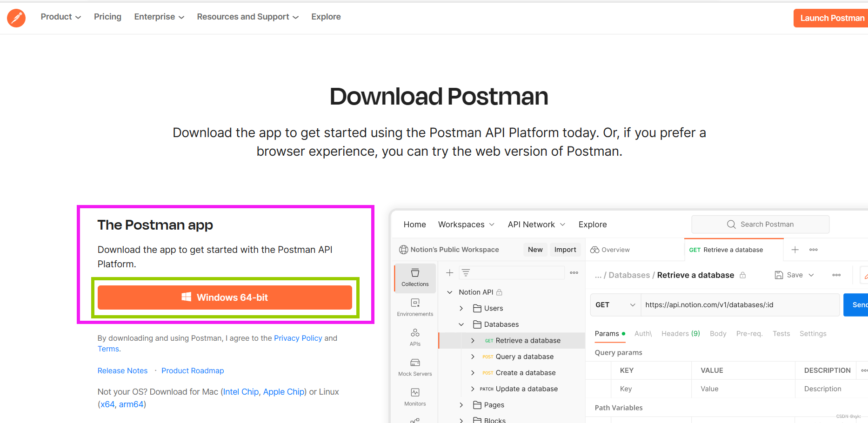Click the Postman logo icon

[16, 18]
